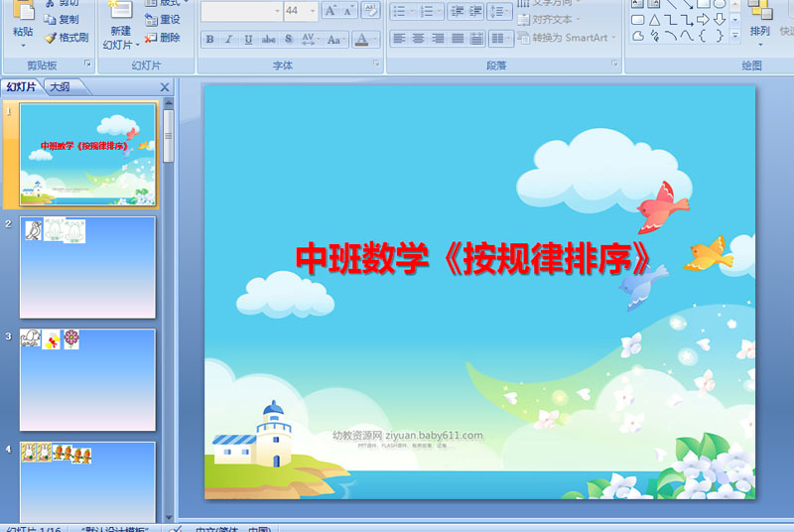Screen dimensions: 794x532
Task: Reset the slide with 重设
Action: tap(163, 20)
